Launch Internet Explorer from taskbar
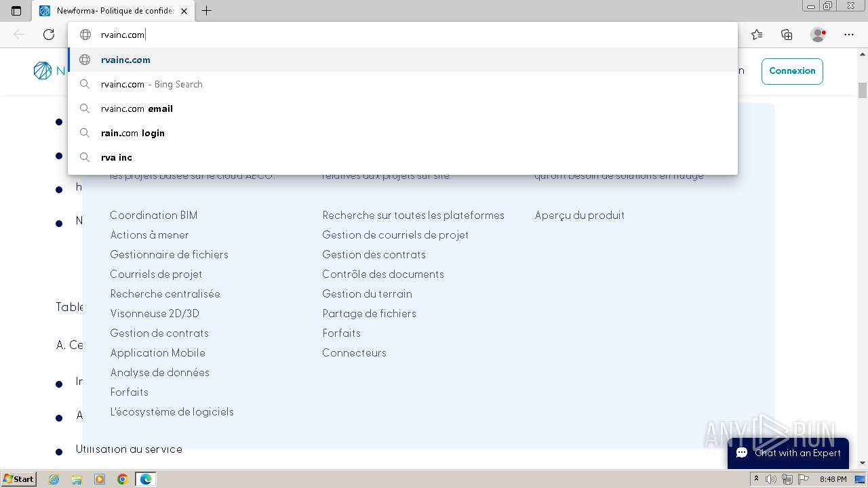Viewport: 868px width, 488px height. (x=54, y=479)
